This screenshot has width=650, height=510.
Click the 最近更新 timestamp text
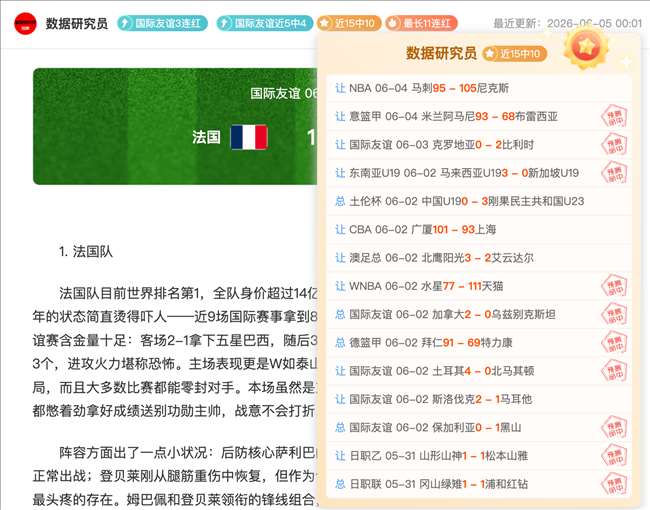(x=568, y=23)
